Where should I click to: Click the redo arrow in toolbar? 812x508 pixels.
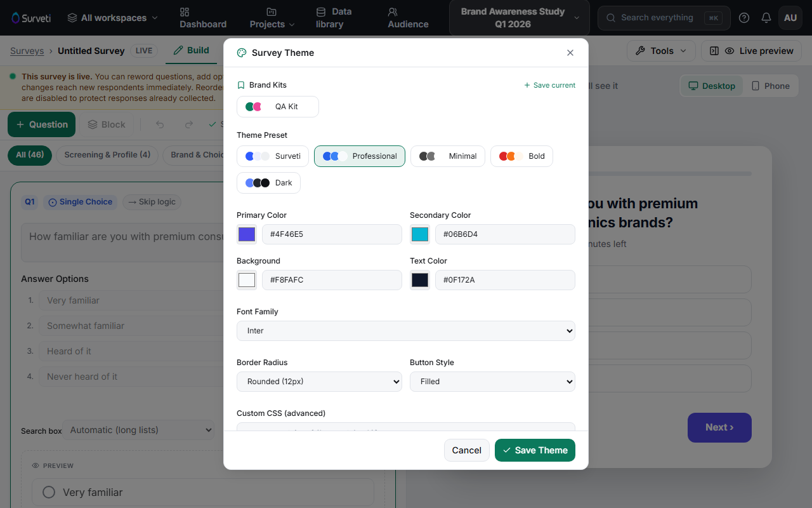[x=189, y=124]
